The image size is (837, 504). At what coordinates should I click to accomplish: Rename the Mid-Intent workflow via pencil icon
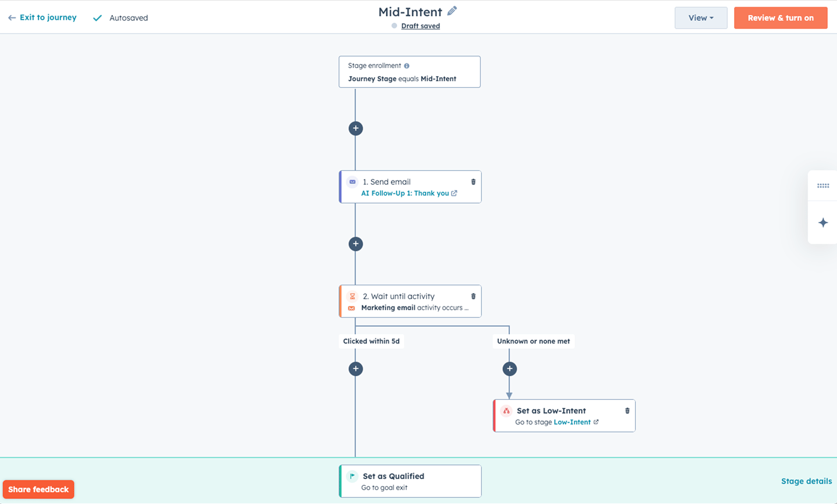[x=450, y=11]
